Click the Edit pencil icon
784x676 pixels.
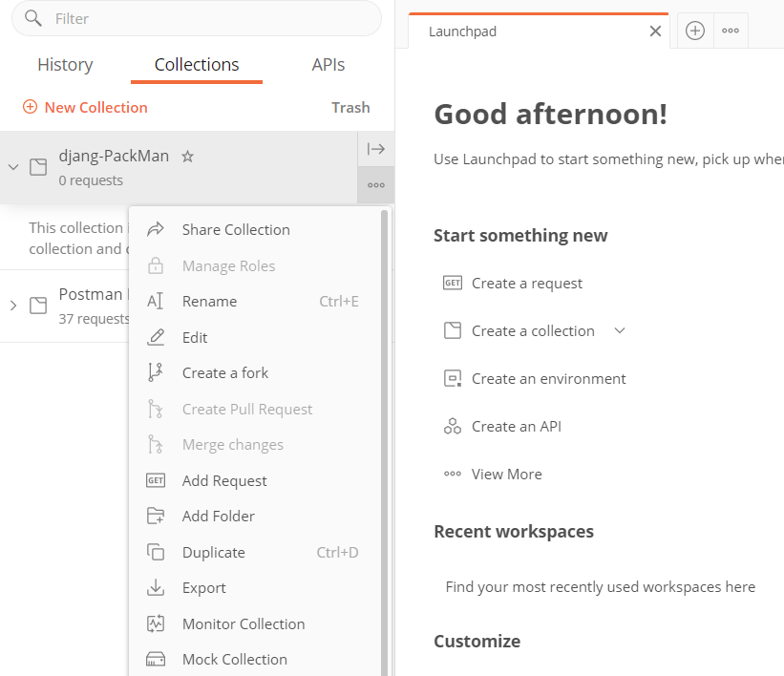pyautogui.click(x=156, y=337)
